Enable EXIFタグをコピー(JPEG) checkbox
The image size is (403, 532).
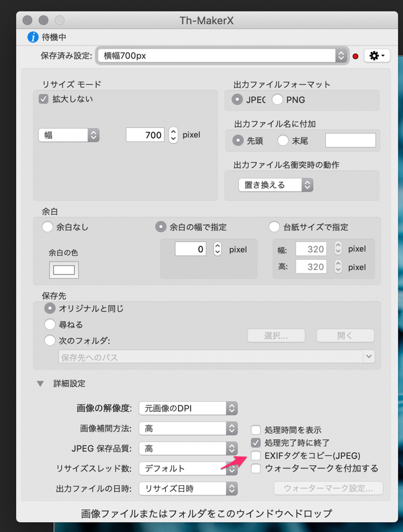tap(256, 455)
